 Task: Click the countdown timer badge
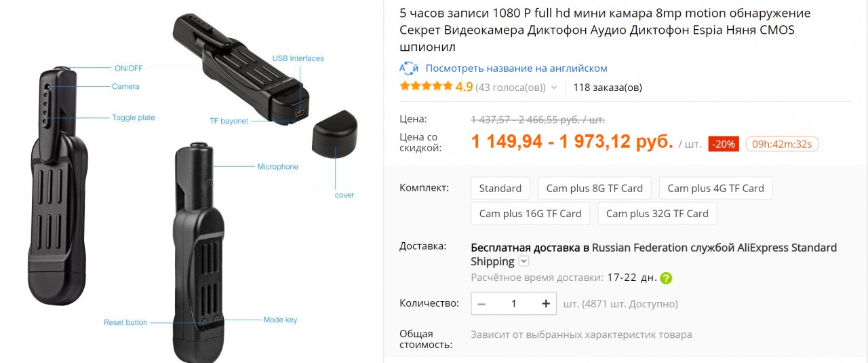[782, 144]
